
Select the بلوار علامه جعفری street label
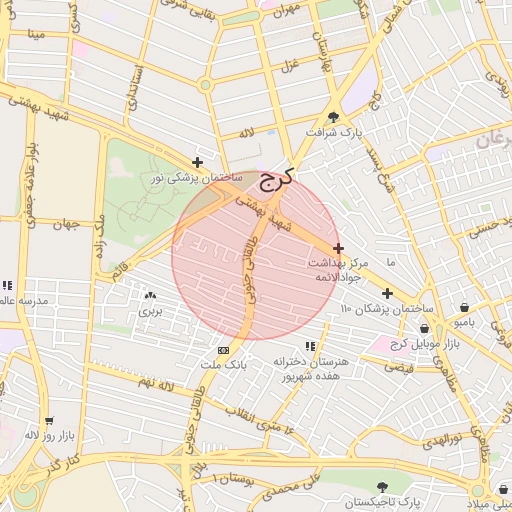tap(31, 186)
